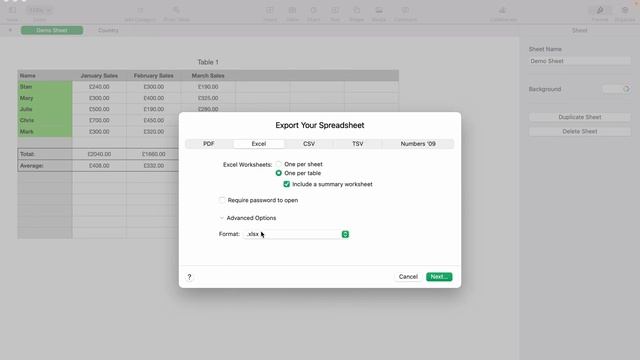The height and width of the screenshot is (360, 640).
Task: Uncheck Include a summary worksheet
Action: click(287, 184)
